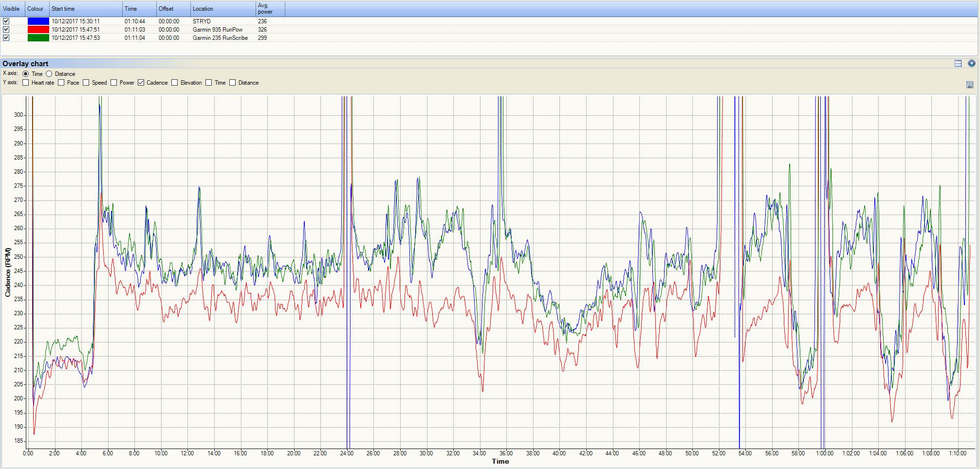Screen dimensions: 980x469
Task: Select start time 10/12/2017 15:47:53
Action: (x=76, y=38)
